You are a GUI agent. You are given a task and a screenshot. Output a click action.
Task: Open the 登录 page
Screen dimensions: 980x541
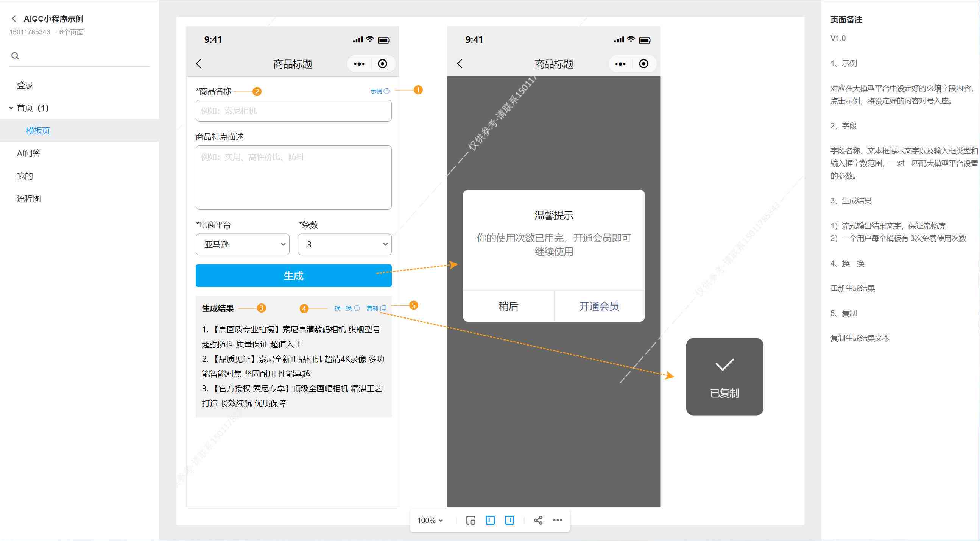[x=25, y=85]
